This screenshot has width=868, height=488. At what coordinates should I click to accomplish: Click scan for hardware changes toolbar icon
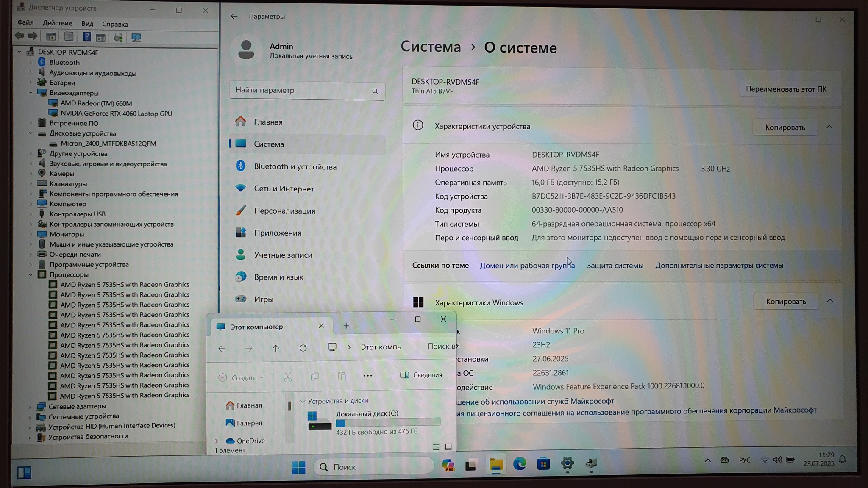pyautogui.click(x=136, y=38)
